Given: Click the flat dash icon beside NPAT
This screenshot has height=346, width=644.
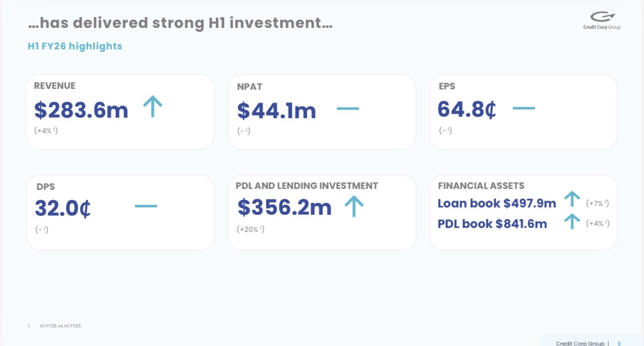Looking at the screenshot, I should pos(348,108).
